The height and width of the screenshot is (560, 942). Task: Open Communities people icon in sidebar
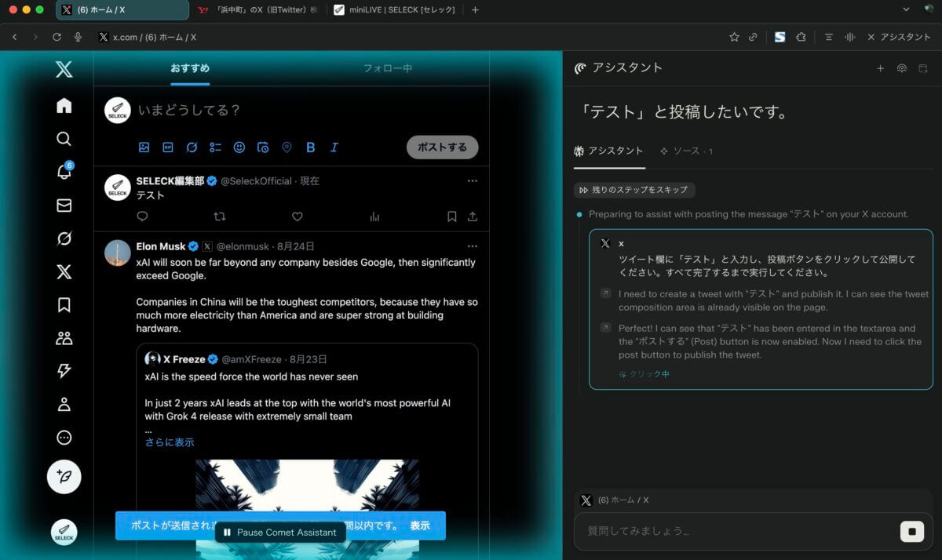(x=64, y=338)
